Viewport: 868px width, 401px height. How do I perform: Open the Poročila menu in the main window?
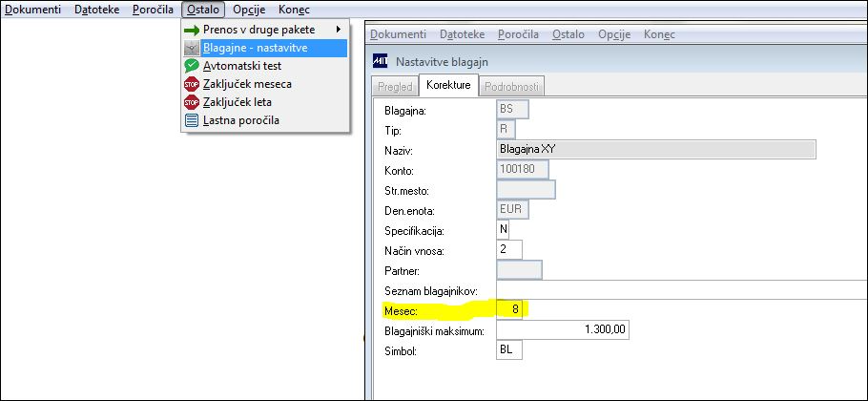pos(153,10)
